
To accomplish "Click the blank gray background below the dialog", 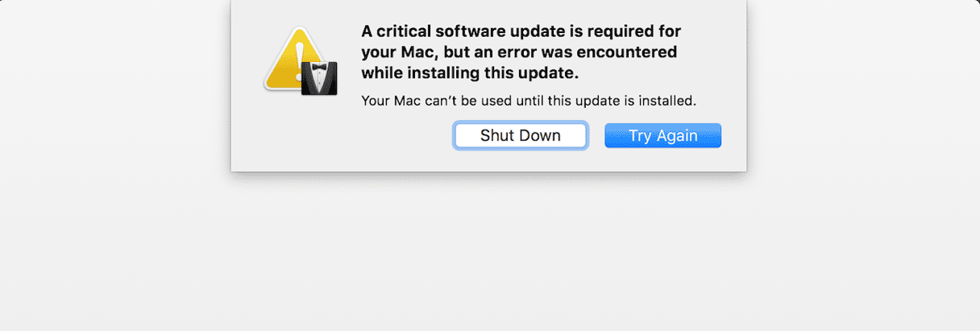I will [490, 258].
